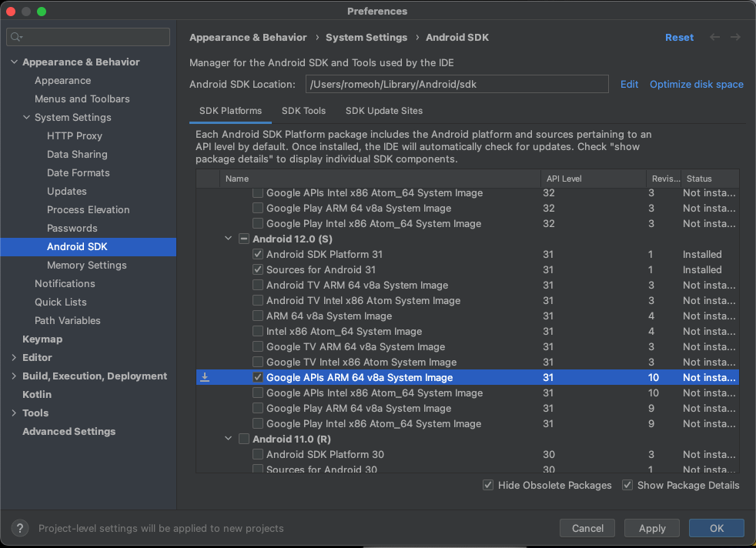The height and width of the screenshot is (548, 756).
Task: Check Intel x86 Atom_64 System Image
Action: click(258, 331)
